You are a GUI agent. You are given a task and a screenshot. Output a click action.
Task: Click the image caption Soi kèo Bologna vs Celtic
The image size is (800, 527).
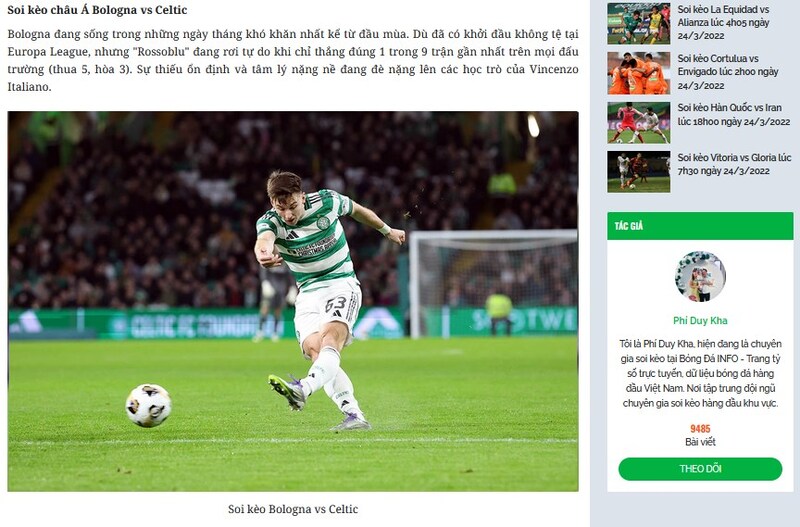pyautogui.click(x=293, y=509)
